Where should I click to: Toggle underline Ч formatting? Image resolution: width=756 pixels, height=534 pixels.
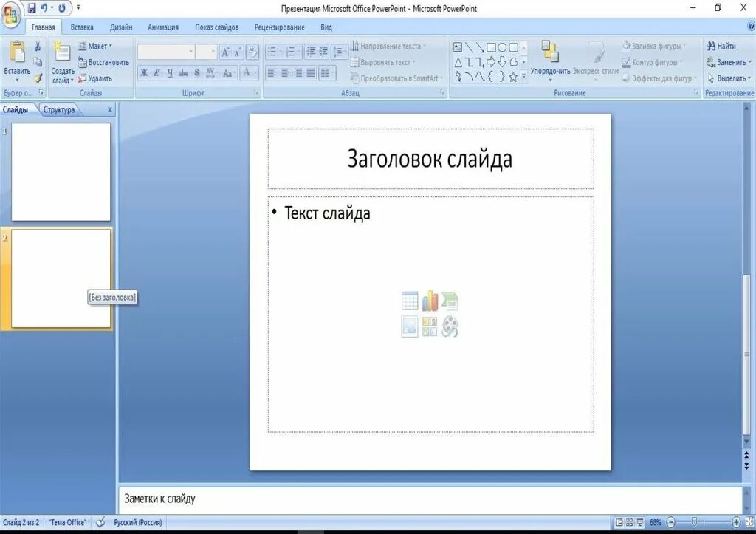(x=170, y=73)
